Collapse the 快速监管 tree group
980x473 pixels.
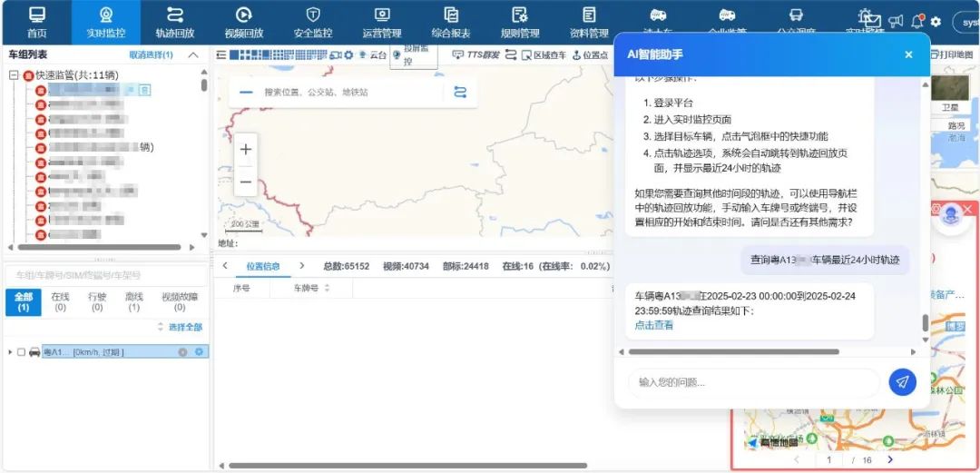click(x=15, y=75)
